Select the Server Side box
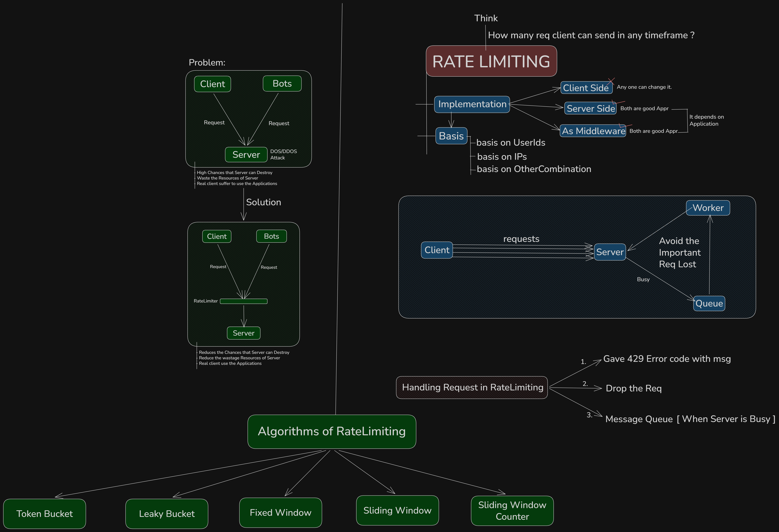This screenshot has width=779, height=532. pyautogui.click(x=590, y=108)
